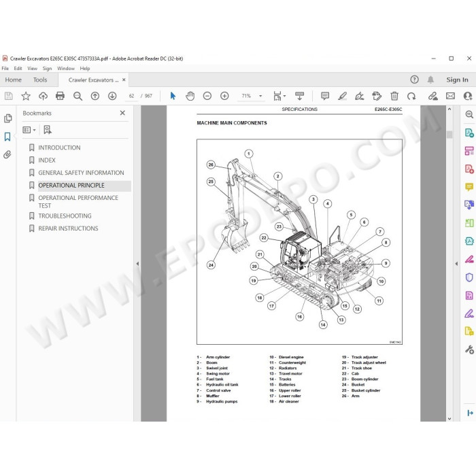Open the draw and sign tool

(x=360, y=97)
